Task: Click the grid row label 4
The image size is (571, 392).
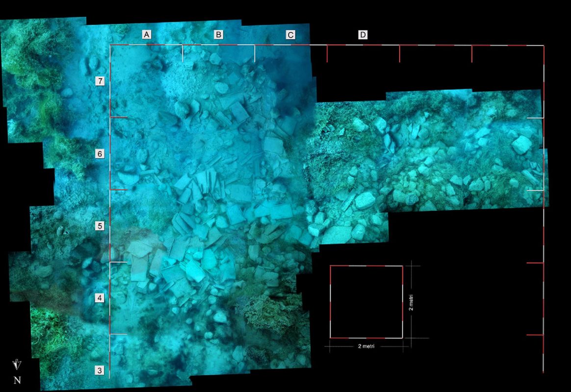Action: pos(100,298)
